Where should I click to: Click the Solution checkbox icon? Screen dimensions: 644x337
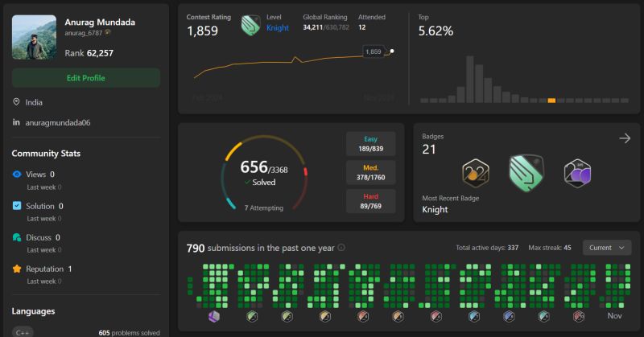[x=17, y=206]
